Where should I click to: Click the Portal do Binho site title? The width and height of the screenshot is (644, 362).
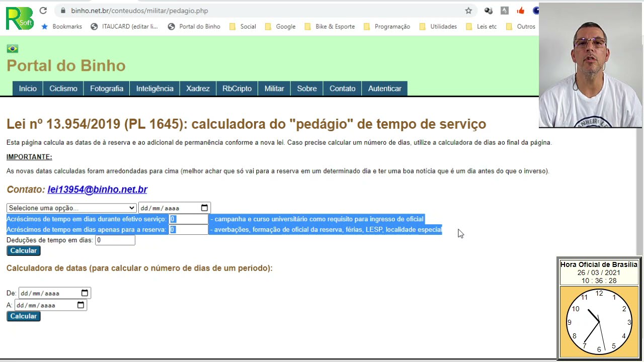(66, 66)
